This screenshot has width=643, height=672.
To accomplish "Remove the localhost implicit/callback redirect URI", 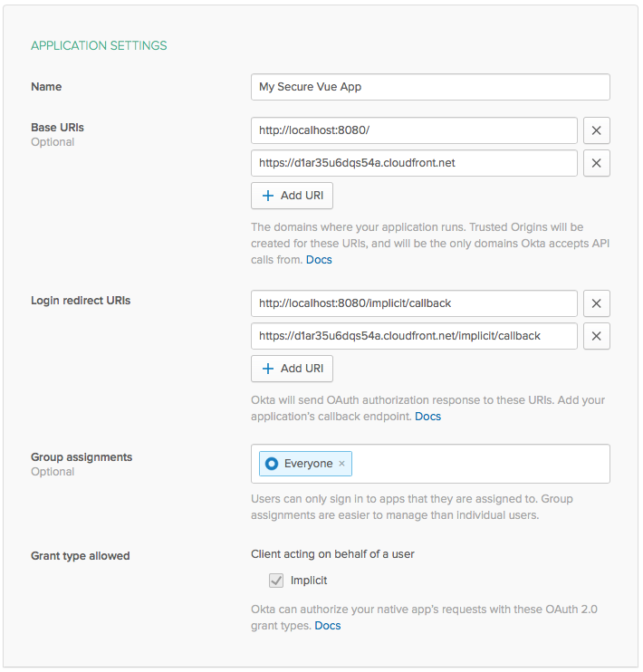I will pyautogui.click(x=596, y=303).
